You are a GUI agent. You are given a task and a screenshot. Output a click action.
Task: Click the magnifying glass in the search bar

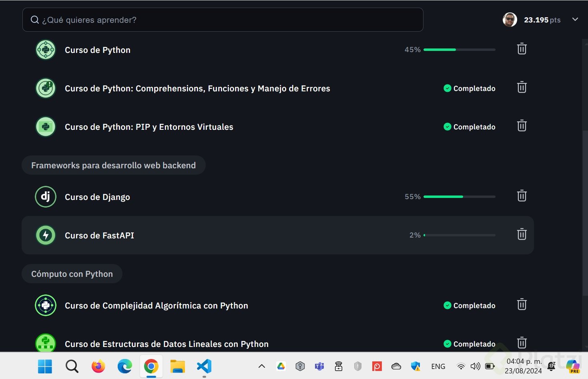coord(35,20)
